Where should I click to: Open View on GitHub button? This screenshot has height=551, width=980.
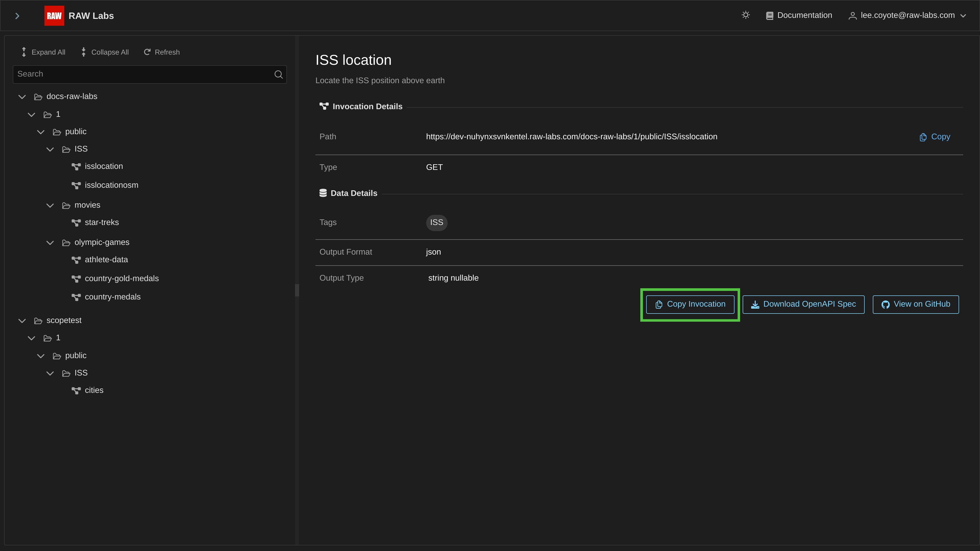(916, 305)
